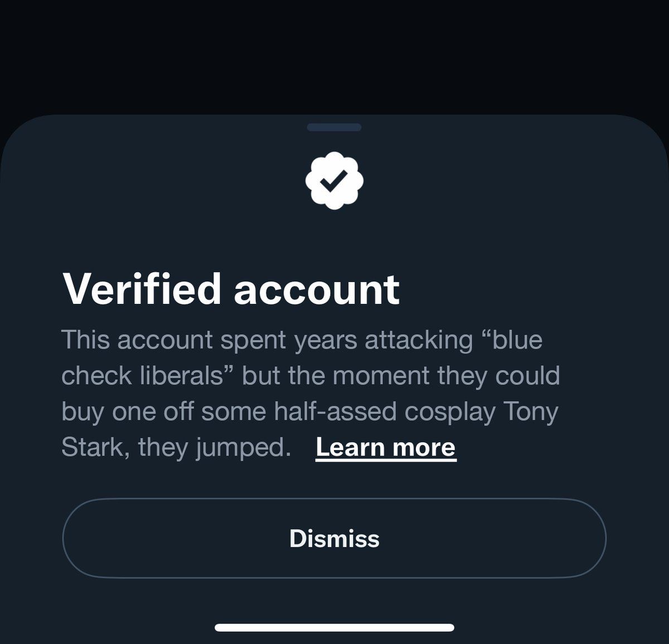669x644 pixels.
Task: Click the words "the moment they could"
Action: pos(424,376)
